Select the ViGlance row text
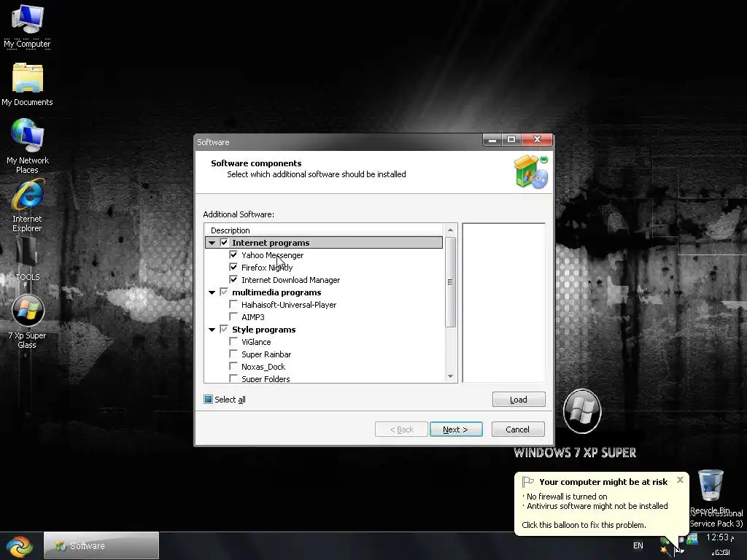The image size is (747, 560). click(256, 342)
